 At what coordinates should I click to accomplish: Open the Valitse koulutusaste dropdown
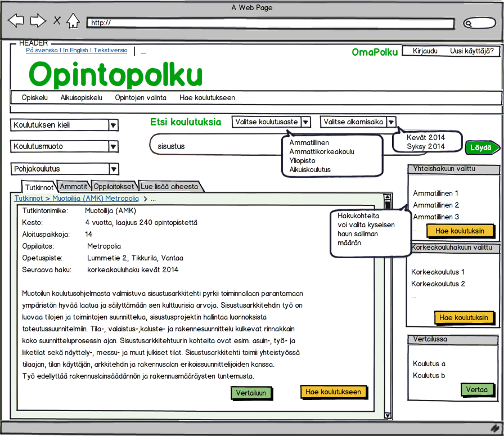tap(271, 122)
